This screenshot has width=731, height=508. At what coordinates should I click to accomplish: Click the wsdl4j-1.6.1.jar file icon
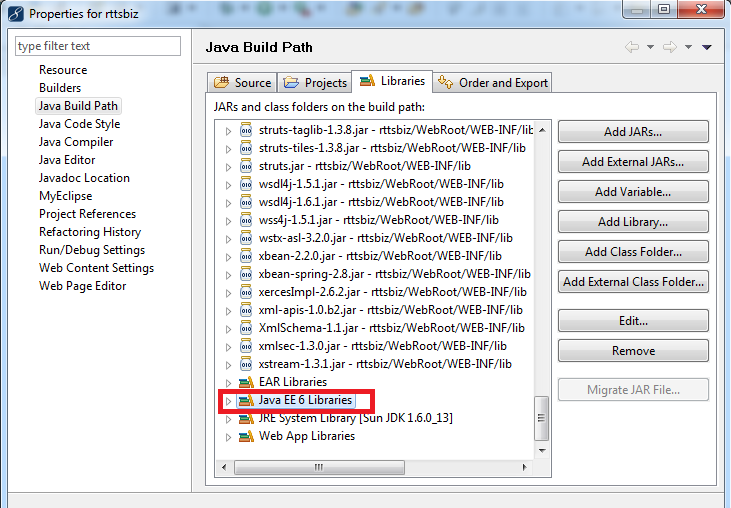(246, 202)
